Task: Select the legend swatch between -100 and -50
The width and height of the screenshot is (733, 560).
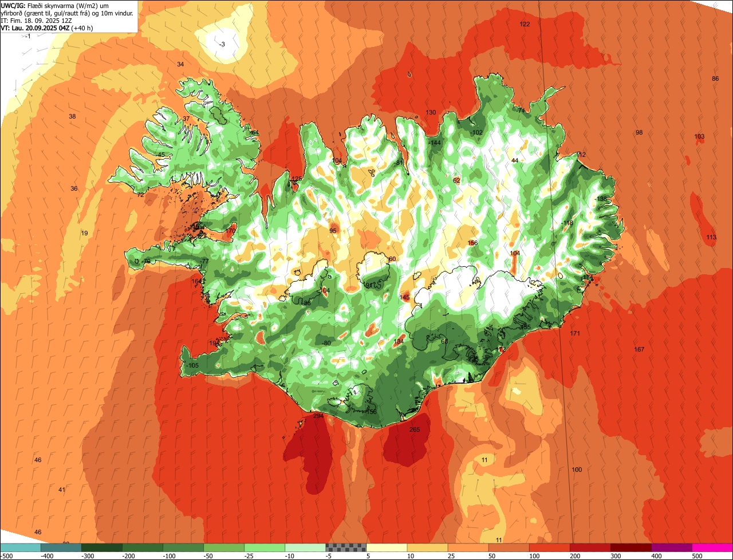Action: [183, 547]
